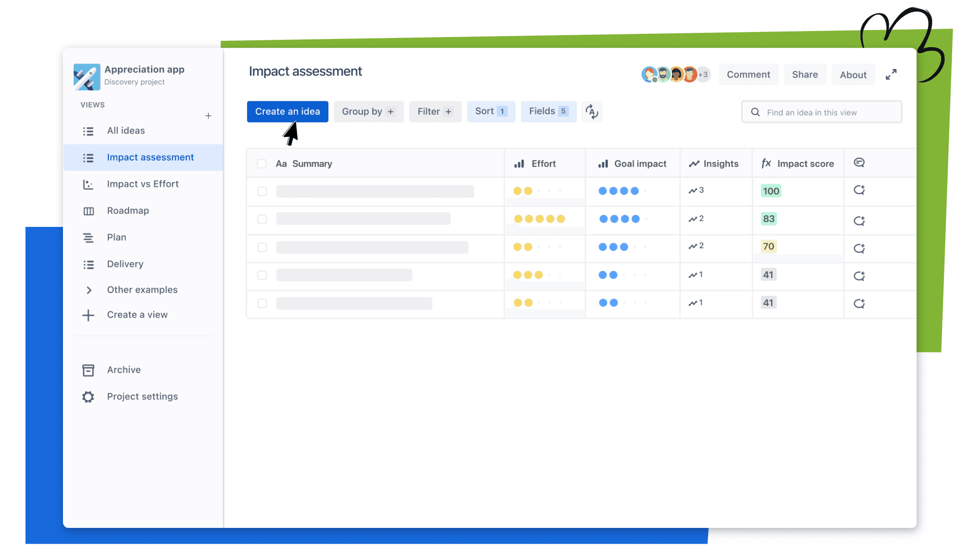Open the Appreciation app project logo

pos(87,76)
